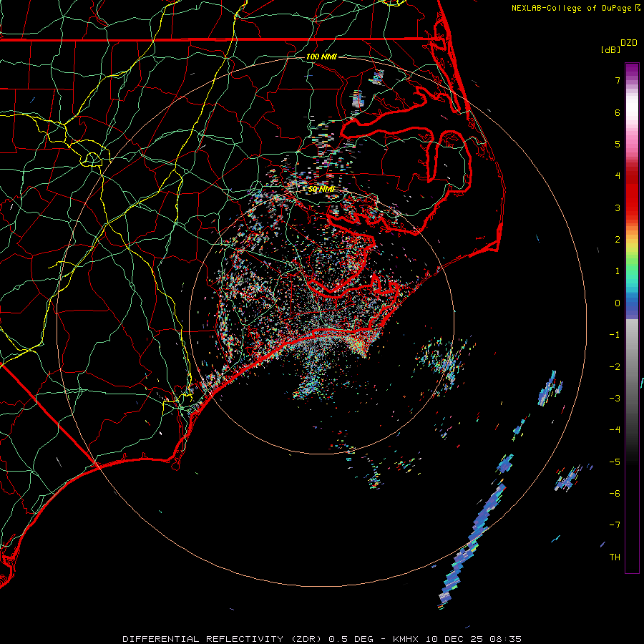This screenshot has height=644, width=644.
Task: Click the 3 value on color scale
Action: pyautogui.click(x=618, y=208)
